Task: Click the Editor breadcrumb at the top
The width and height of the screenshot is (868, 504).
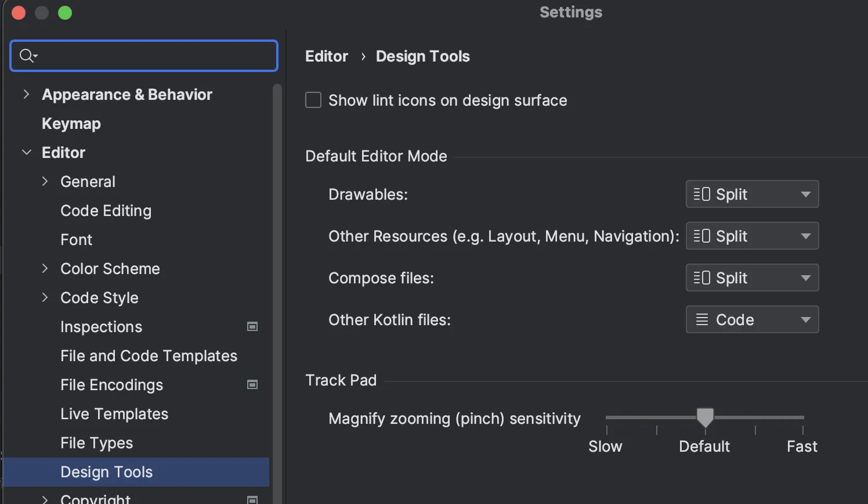Action: (327, 56)
